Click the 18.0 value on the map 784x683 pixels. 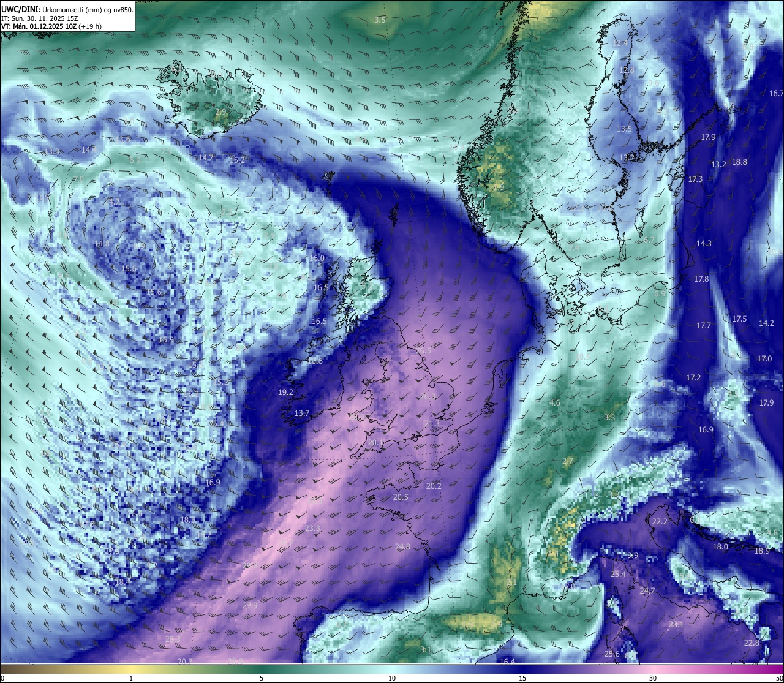tap(721, 547)
